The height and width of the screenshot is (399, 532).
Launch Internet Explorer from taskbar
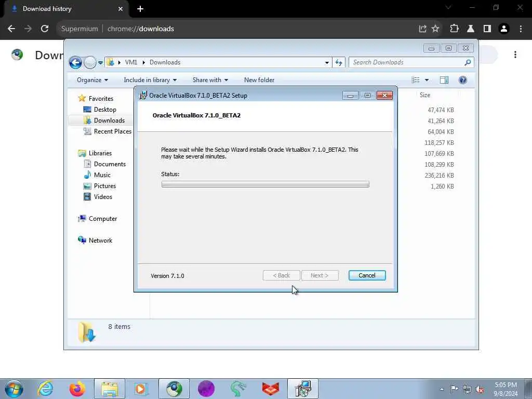coord(45,389)
